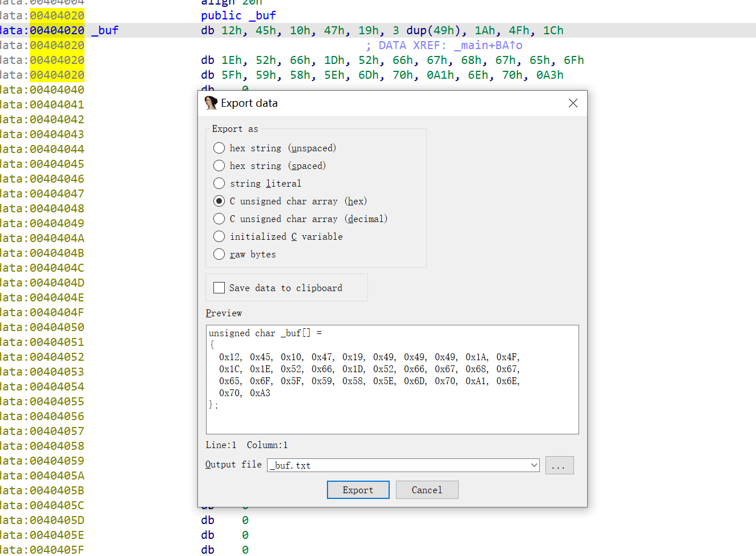Choose initialized C variable option

219,236
